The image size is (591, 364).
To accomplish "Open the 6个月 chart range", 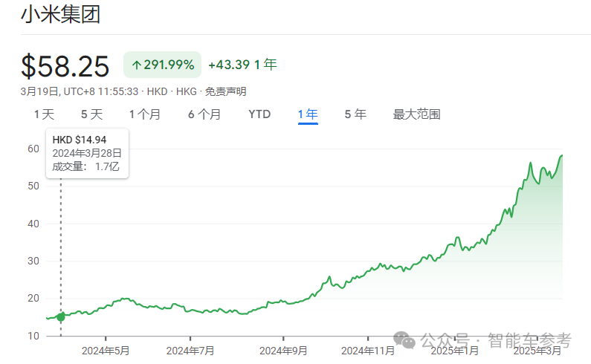I will tap(204, 114).
